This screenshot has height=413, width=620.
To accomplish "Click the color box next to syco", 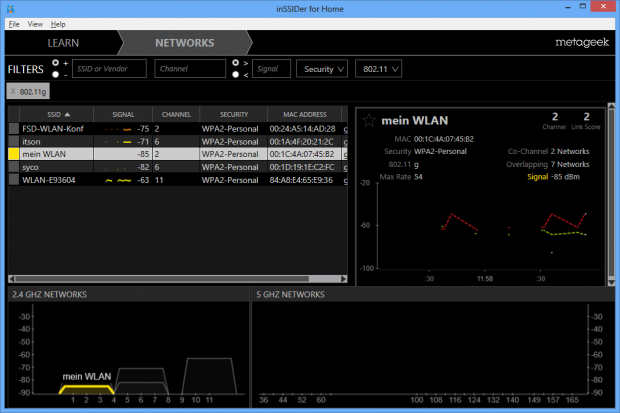I will 14,168.
